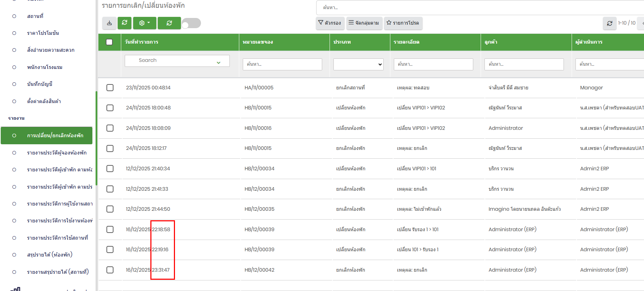Go to รายงานประวัติผู้จองห้องพัก report
This screenshot has width=644, height=291.
[x=57, y=153]
